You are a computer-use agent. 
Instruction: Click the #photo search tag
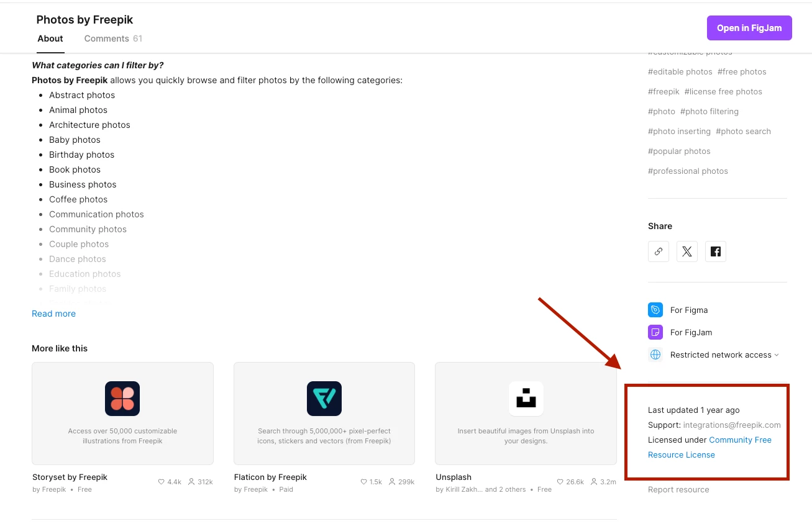pos(743,132)
